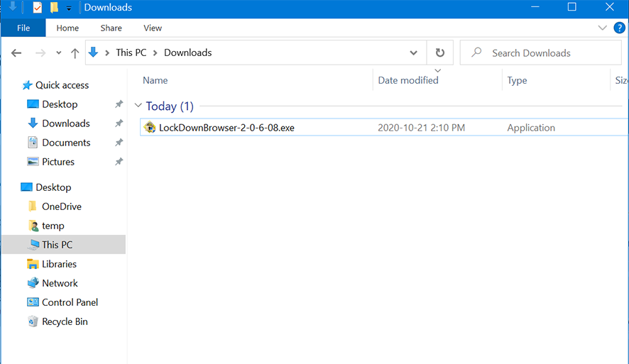Viewport: 629px width, 364px height.
Task: Click the Downloads icon in address bar
Action: point(93,52)
